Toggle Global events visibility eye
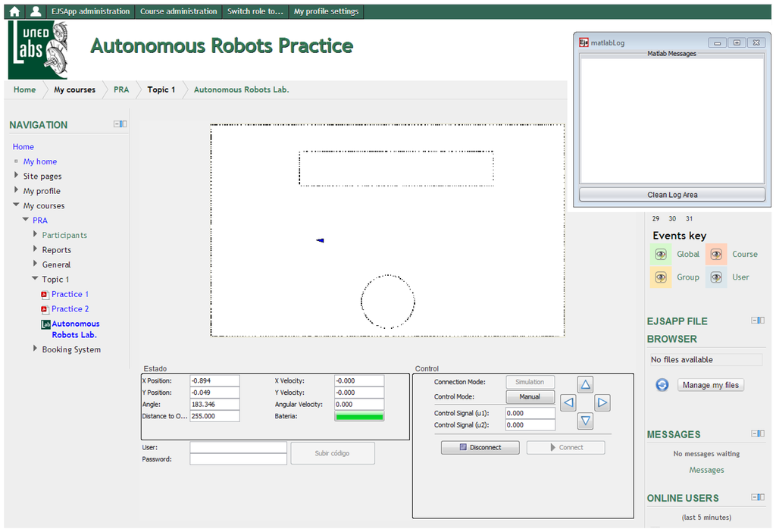Image resolution: width=776 pixels, height=532 pixels. pos(661,255)
